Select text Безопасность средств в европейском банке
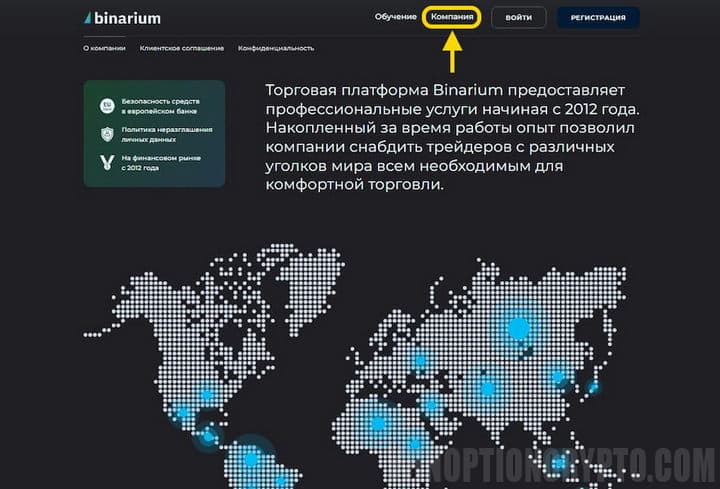The width and height of the screenshot is (720, 489). tap(160, 106)
